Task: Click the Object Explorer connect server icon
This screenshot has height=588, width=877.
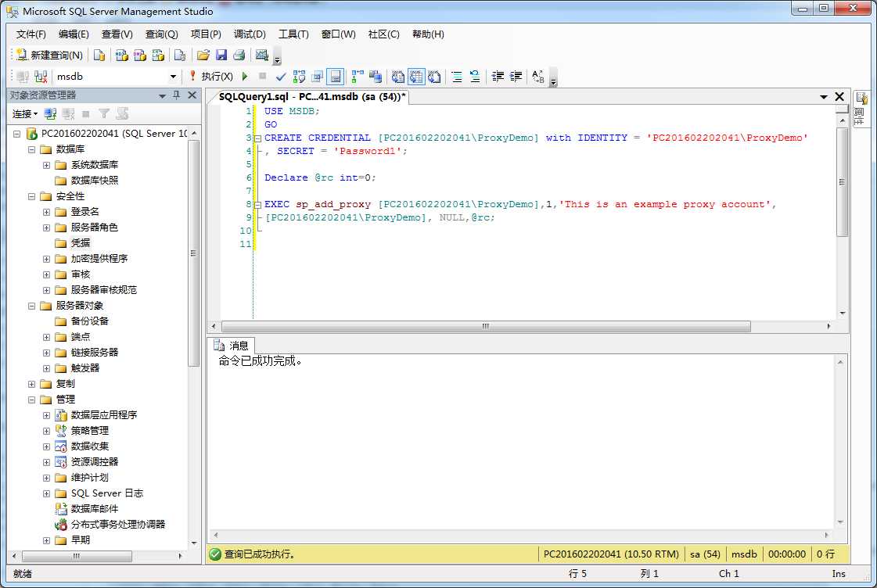Action: point(50,114)
